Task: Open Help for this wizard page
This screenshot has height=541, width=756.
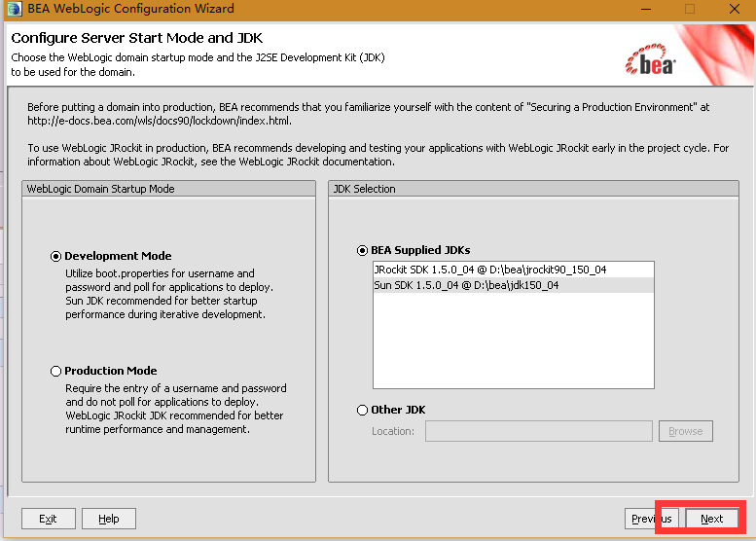Action: [x=109, y=519]
